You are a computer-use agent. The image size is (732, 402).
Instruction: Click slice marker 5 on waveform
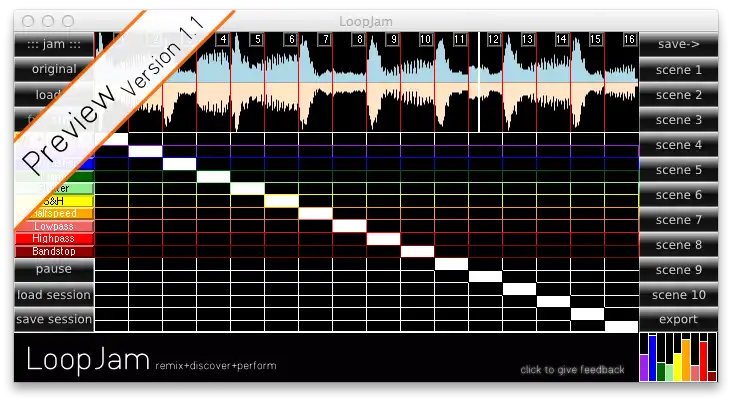257,39
